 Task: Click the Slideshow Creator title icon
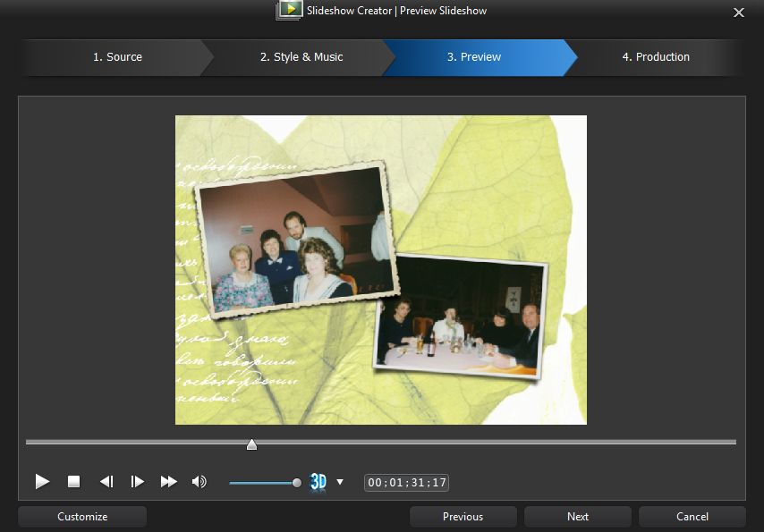tap(289, 11)
